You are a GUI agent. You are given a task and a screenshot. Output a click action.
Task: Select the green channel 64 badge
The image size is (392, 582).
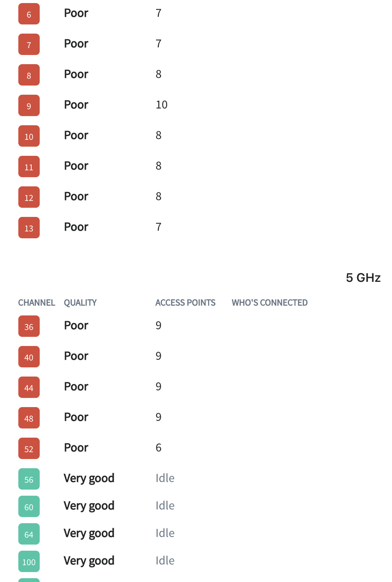coord(29,534)
